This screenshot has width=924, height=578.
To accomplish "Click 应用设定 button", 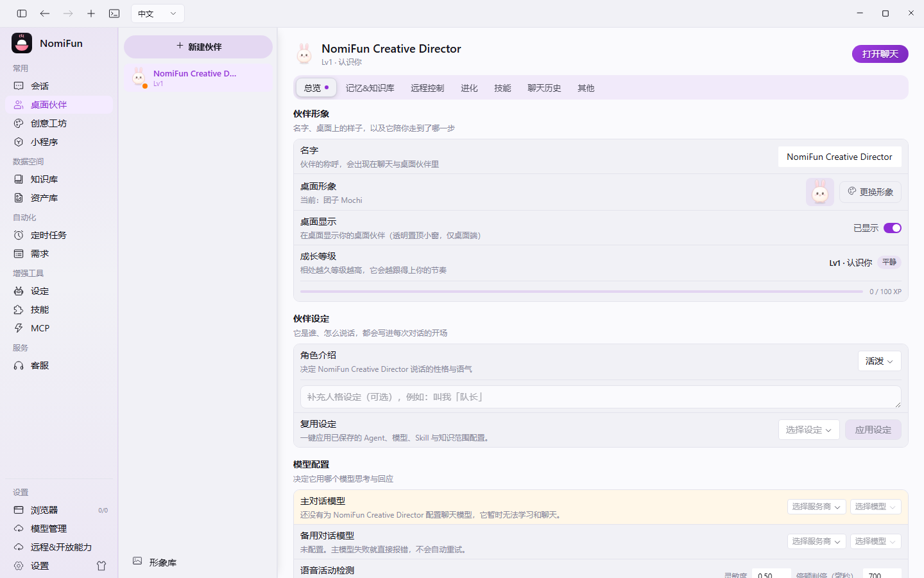I will tap(873, 430).
